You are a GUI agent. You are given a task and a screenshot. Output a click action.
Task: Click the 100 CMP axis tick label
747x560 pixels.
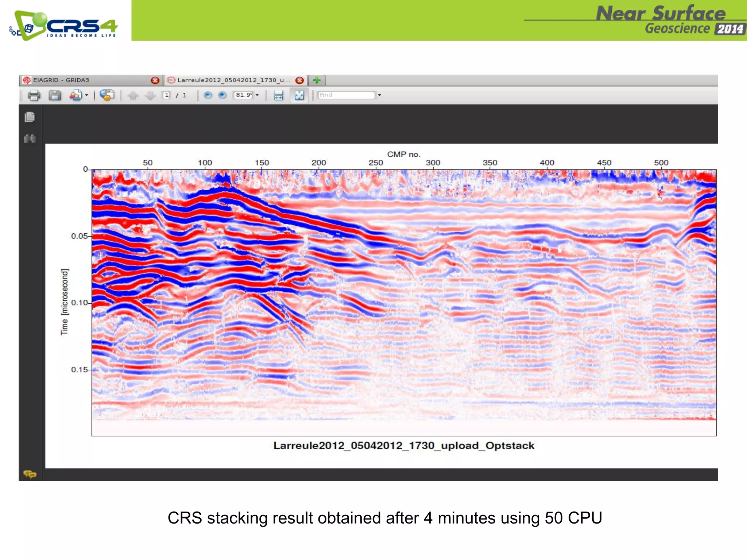pos(205,163)
